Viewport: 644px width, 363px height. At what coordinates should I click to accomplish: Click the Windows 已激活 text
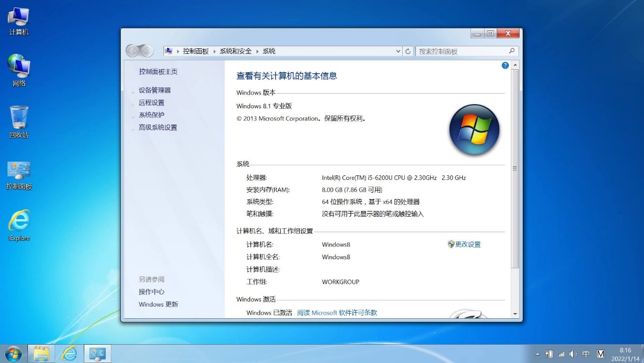pos(269,313)
